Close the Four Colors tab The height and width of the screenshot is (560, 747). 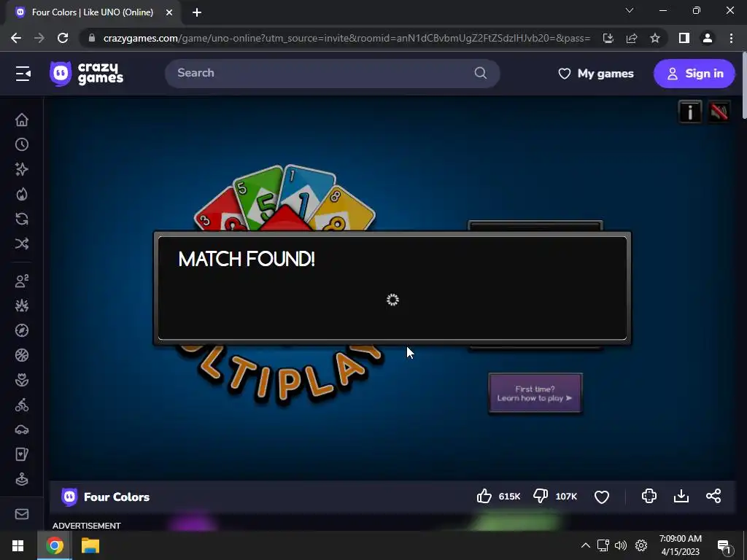pyautogui.click(x=169, y=12)
